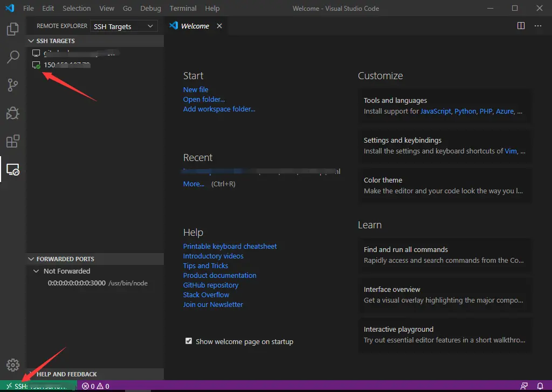Open the Explorer view in activity bar

pos(13,29)
